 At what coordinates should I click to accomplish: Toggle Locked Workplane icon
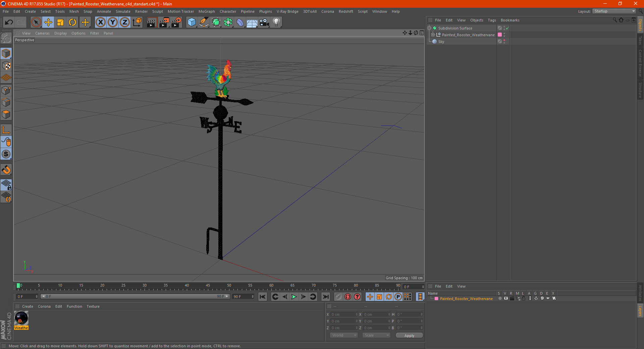[x=6, y=185]
